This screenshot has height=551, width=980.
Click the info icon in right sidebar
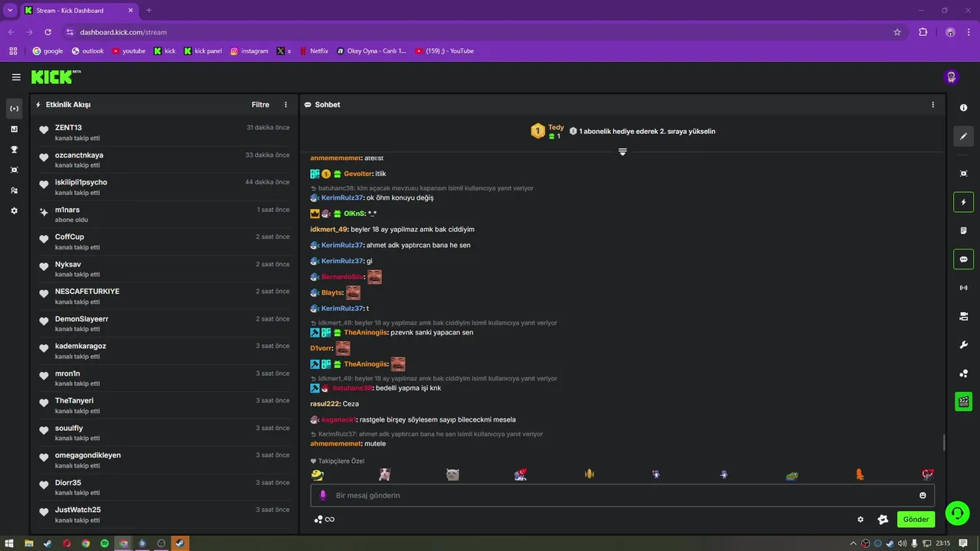click(x=963, y=108)
